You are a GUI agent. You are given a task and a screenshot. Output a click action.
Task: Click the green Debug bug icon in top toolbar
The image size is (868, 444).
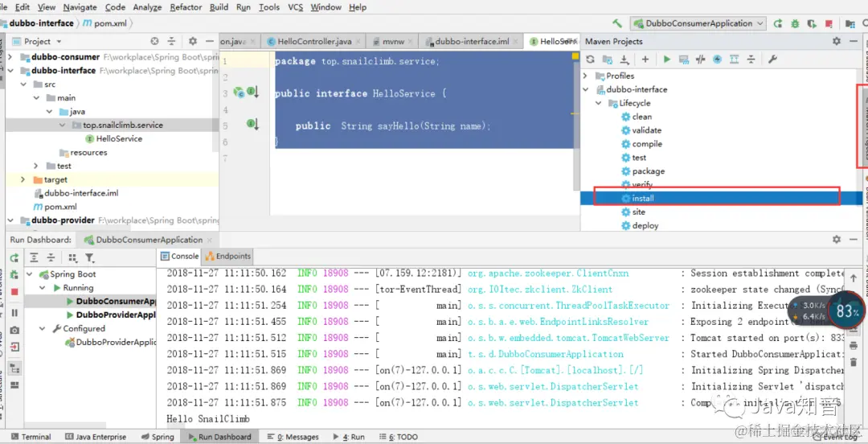[x=796, y=23]
